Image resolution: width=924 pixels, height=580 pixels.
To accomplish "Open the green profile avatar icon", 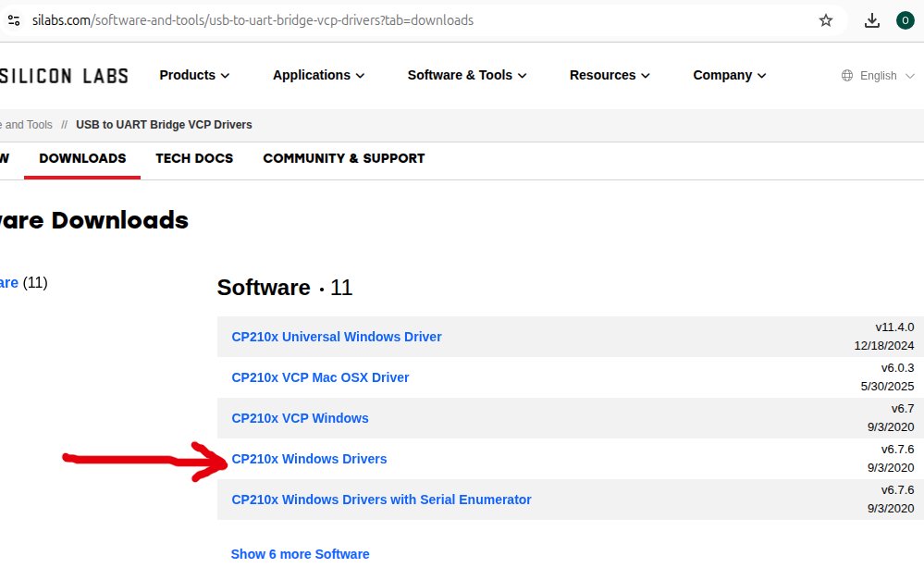I will (905, 20).
